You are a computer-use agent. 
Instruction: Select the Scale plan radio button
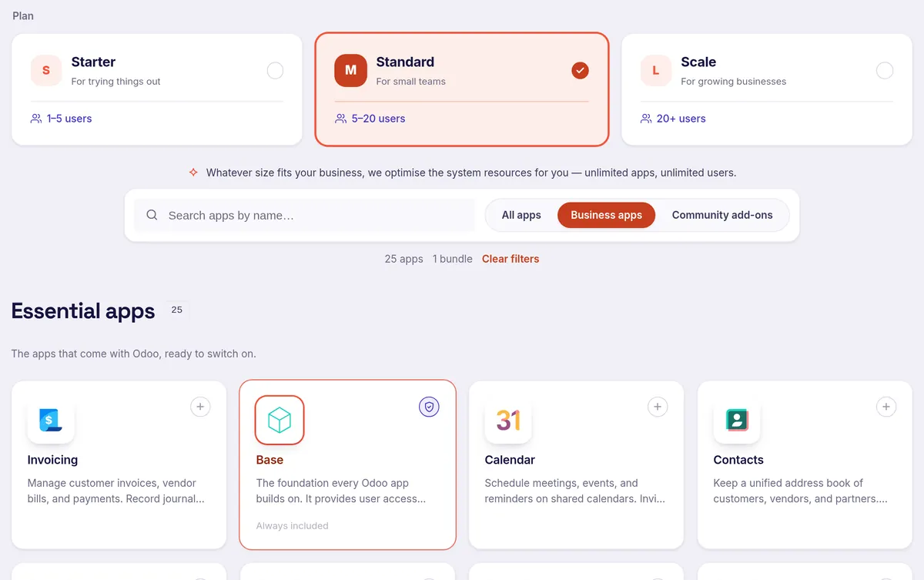tap(885, 71)
